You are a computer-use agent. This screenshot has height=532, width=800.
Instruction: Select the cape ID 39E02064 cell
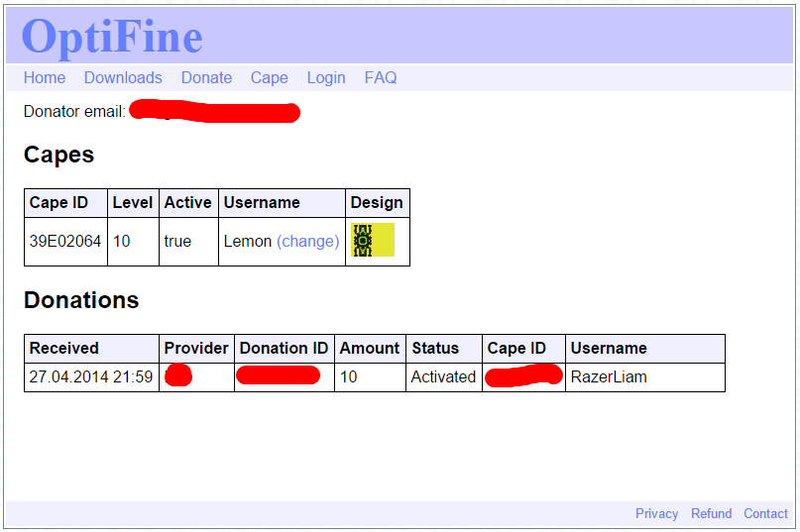pos(65,242)
